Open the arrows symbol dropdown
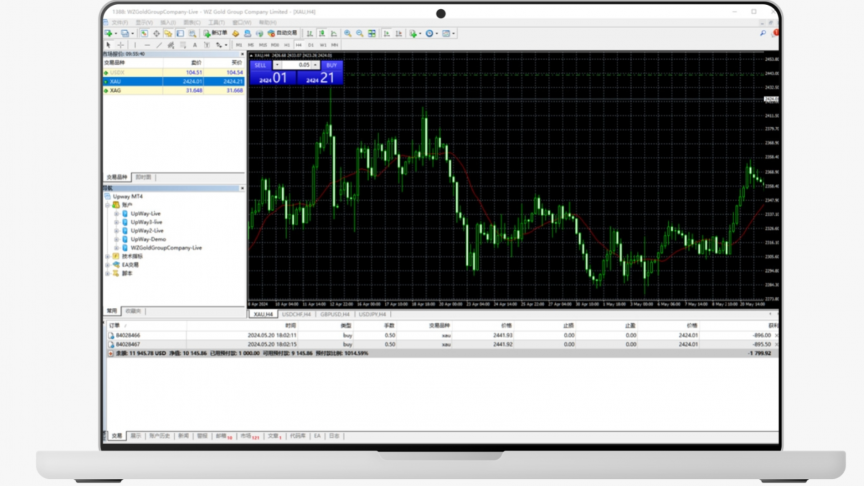 pos(222,45)
